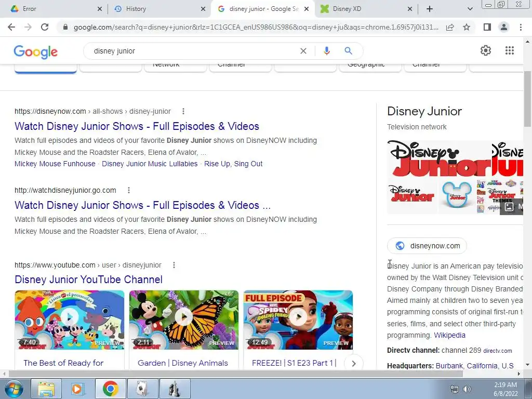Reload the current page
The image size is (532, 399).
click(x=45, y=27)
